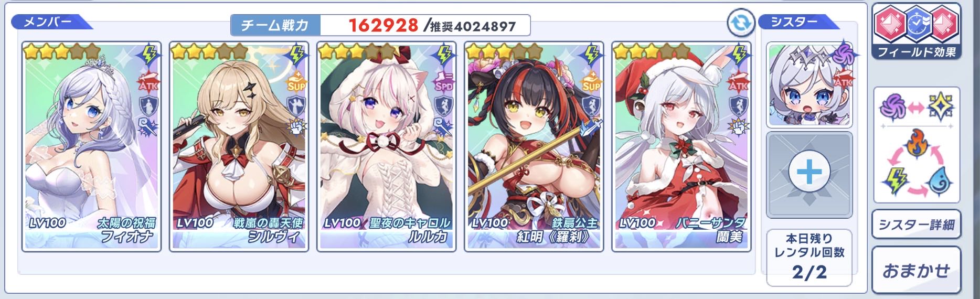Tap the おまかせ auto-select button

click(x=916, y=270)
